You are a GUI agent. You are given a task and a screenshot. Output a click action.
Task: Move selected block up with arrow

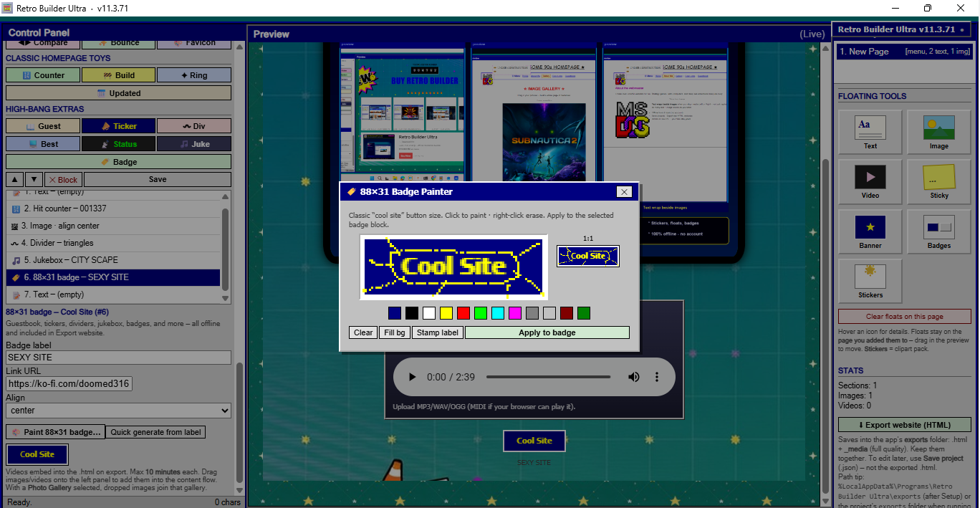coord(15,180)
